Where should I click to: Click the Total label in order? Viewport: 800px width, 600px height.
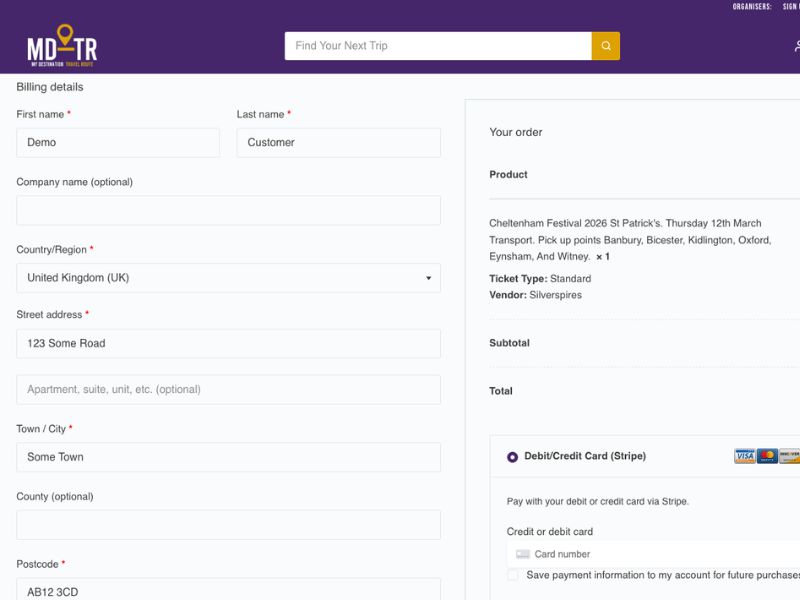501,391
